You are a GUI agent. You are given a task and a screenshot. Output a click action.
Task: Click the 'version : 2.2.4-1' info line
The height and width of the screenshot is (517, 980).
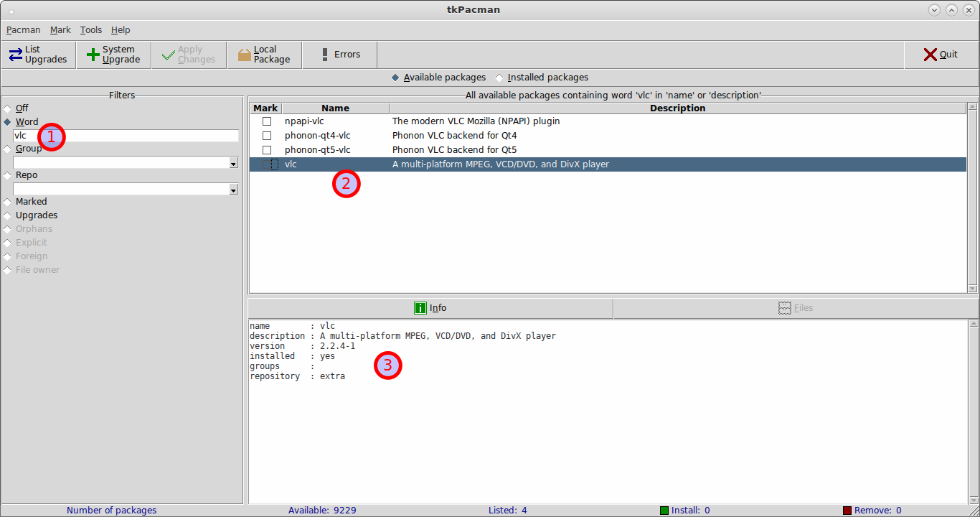pyautogui.click(x=302, y=346)
